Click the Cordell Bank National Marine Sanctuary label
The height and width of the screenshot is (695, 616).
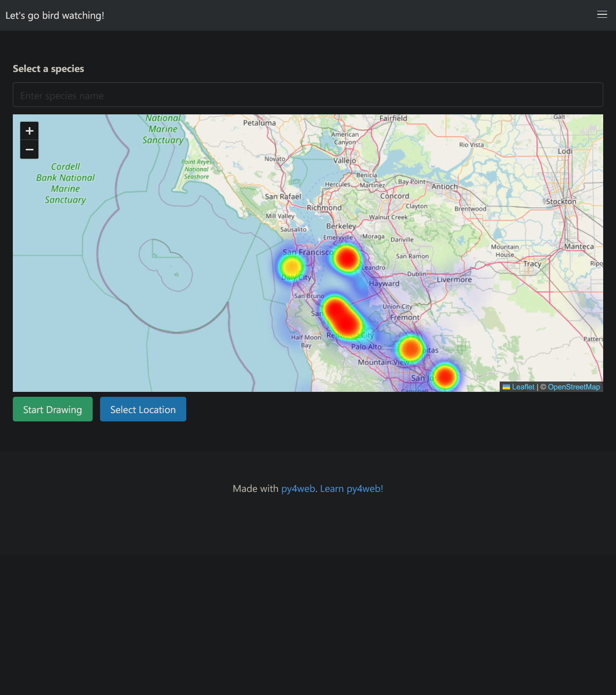(x=66, y=183)
